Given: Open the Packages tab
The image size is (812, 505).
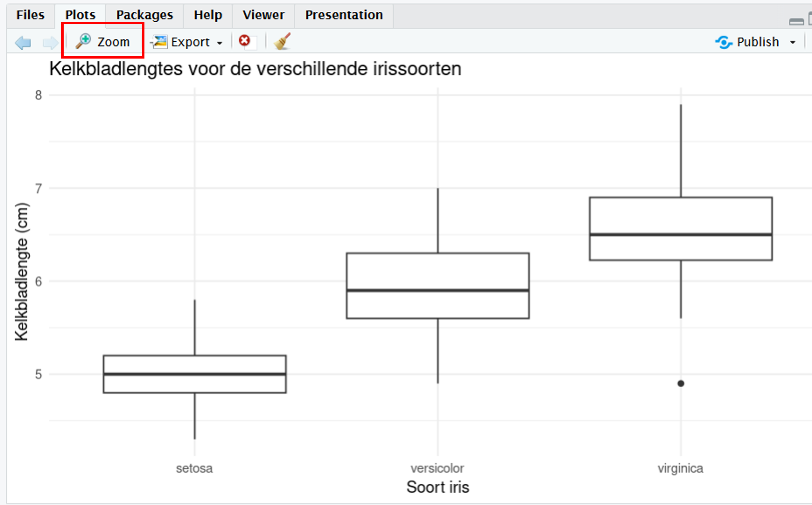Looking at the screenshot, I should click(x=144, y=15).
